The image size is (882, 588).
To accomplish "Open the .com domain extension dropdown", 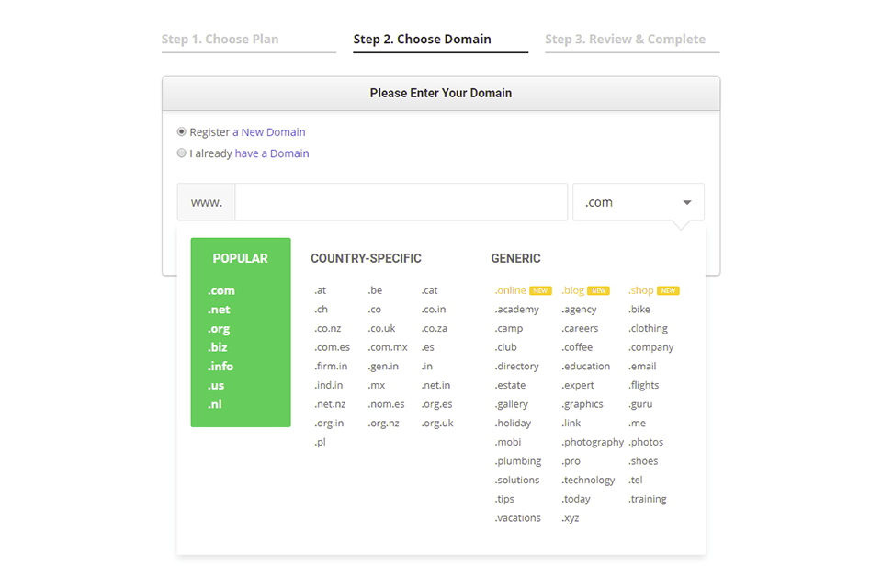I will pos(639,201).
